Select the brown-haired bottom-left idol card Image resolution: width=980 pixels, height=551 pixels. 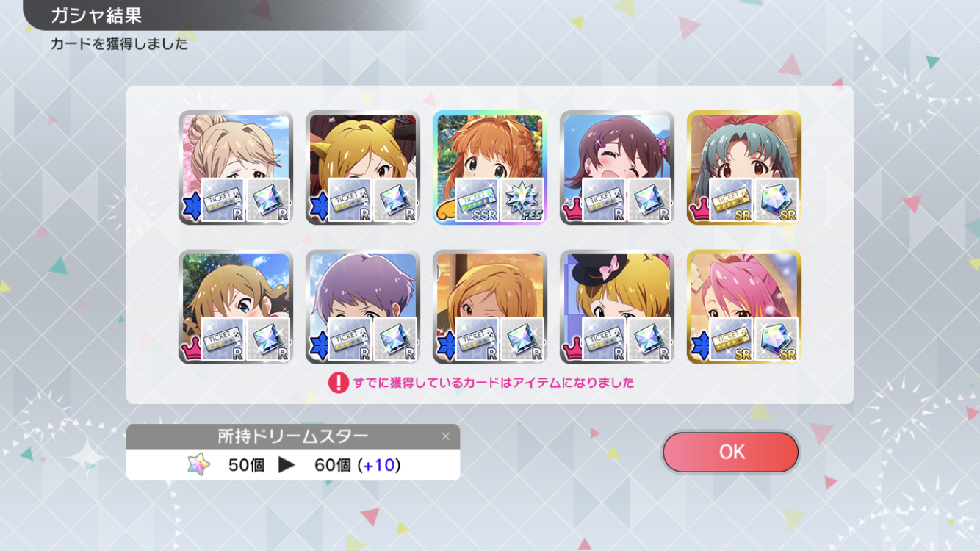click(235, 307)
